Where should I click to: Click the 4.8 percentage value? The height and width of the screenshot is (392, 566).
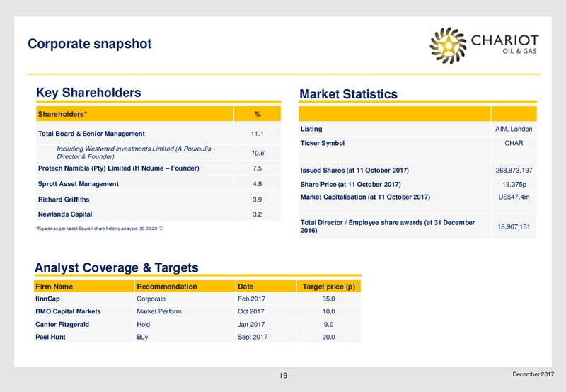[258, 184]
